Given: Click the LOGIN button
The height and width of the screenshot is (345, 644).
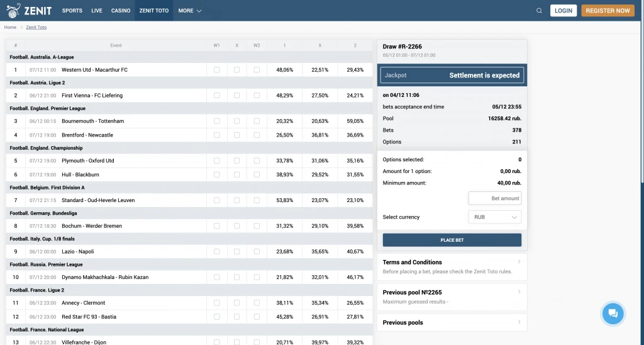Looking at the screenshot, I should click(x=563, y=11).
